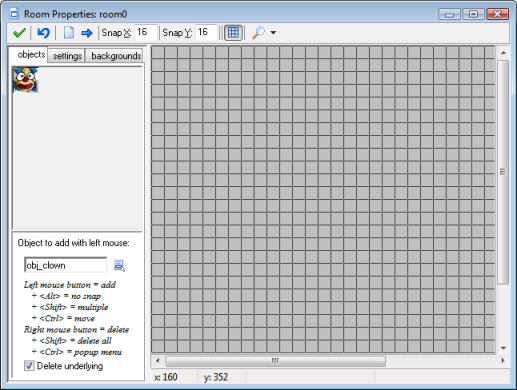Viewport: 517px width, 390px height.
Task: Undo the last room change
Action: [43, 33]
